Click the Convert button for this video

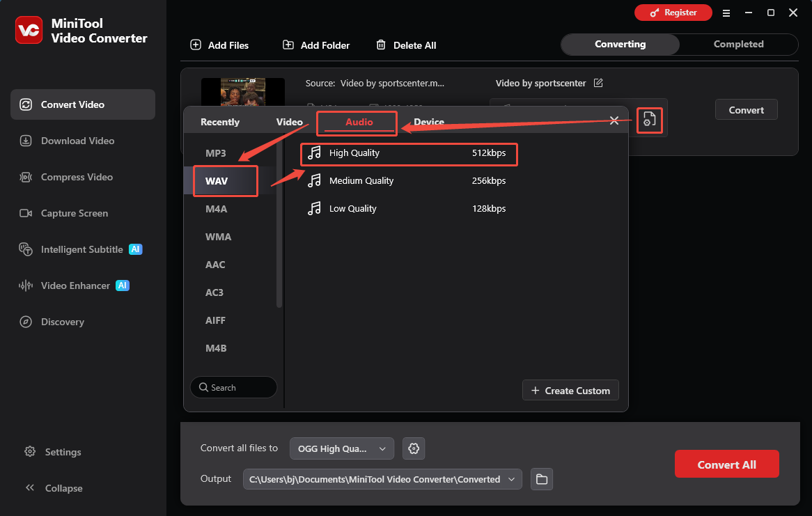(747, 110)
